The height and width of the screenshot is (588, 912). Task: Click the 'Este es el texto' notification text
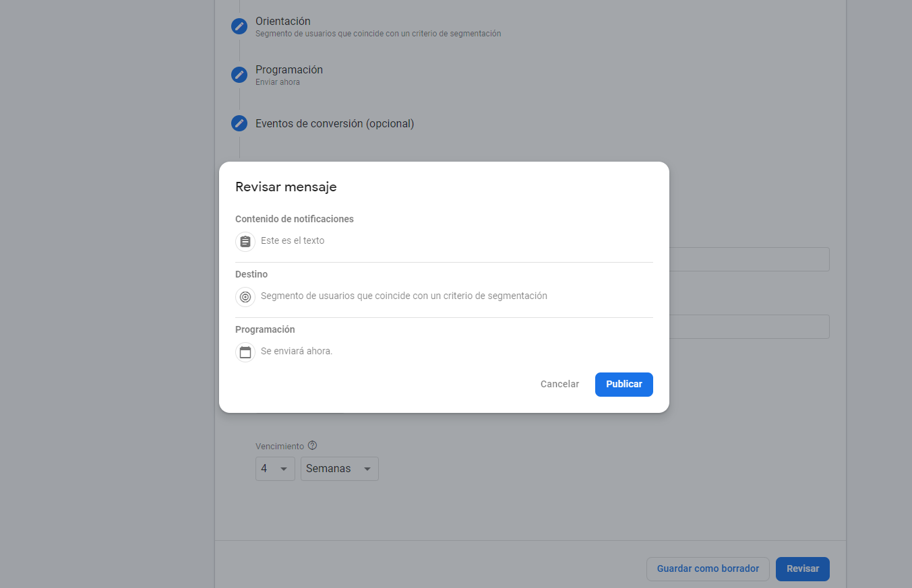(x=293, y=241)
